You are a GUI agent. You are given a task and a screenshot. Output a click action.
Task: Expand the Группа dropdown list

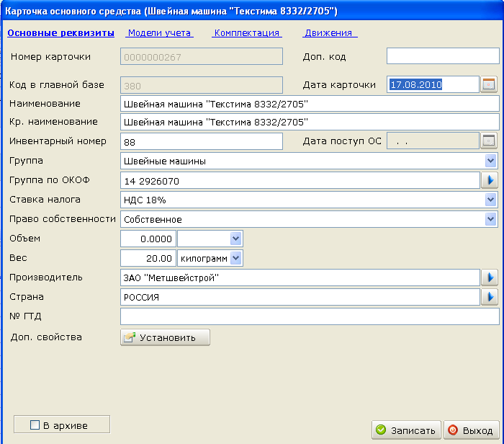point(490,161)
